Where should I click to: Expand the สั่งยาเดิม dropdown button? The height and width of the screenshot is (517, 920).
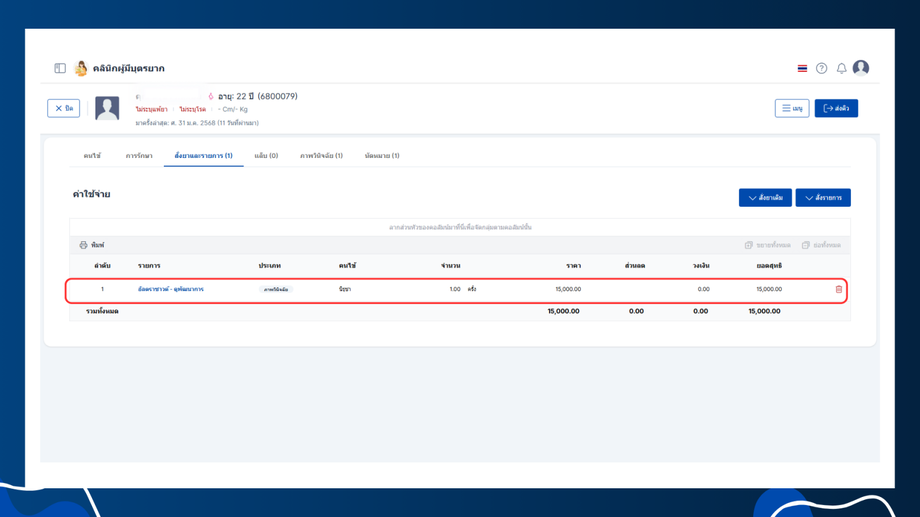[x=765, y=198]
